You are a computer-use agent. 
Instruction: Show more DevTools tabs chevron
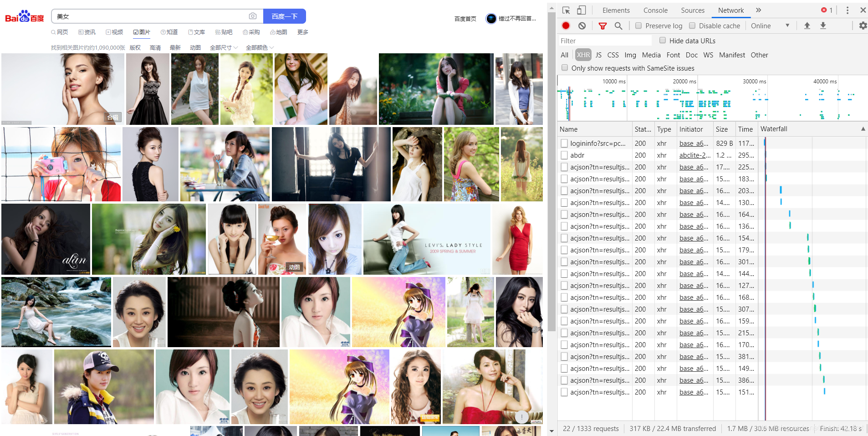758,10
